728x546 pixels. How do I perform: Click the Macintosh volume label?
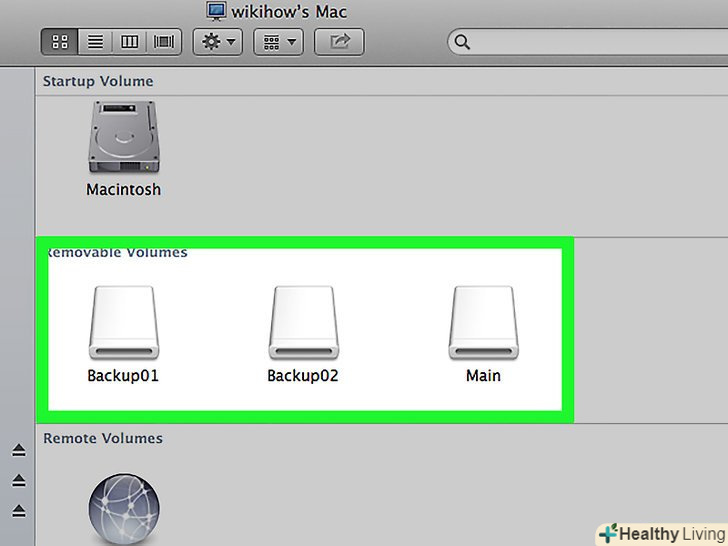124,189
